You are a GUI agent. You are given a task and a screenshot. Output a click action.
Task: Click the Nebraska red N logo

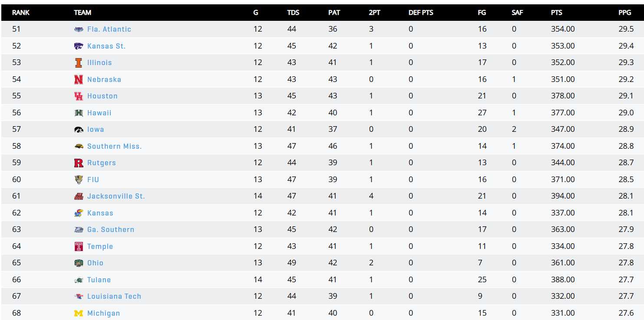pos(79,79)
